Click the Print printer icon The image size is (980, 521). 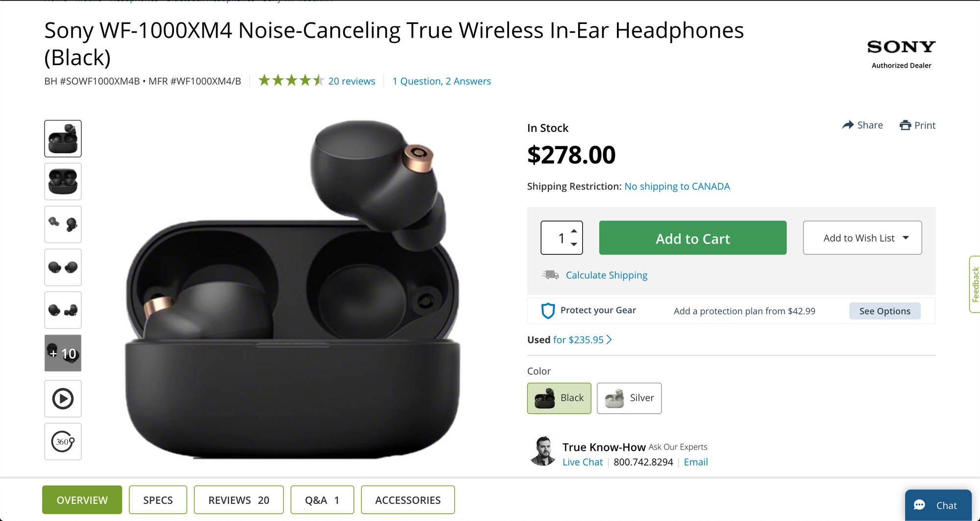click(905, 125)
